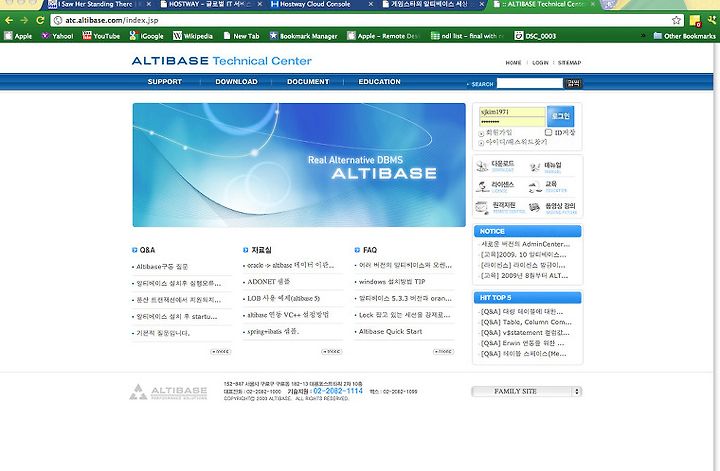Switch to Hostway Cloud Console tab
Screen dimensions: 720x471
click(315, 4)
